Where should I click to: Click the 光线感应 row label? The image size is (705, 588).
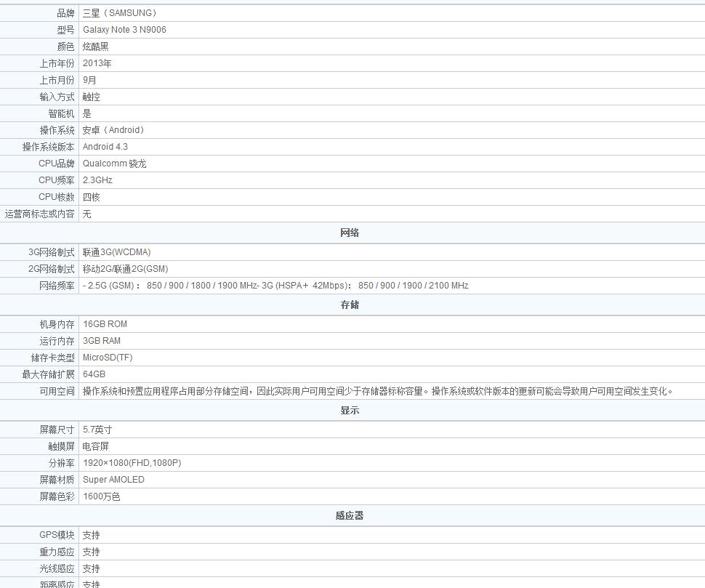click(x=57, y=568)
